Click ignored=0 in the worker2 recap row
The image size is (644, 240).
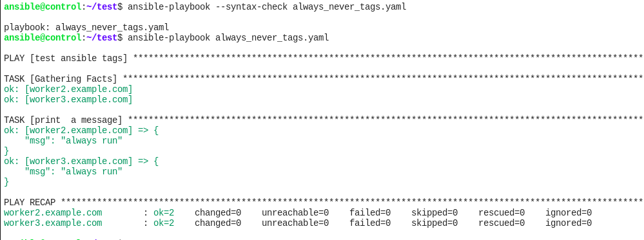pyautogui.click(x=569, y=212)
